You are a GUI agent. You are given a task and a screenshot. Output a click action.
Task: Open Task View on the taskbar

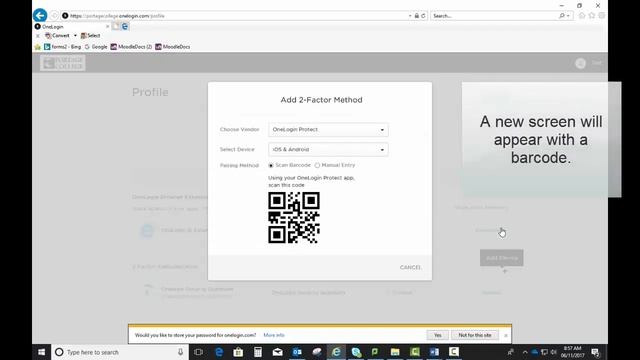click(x=199, y=352)
